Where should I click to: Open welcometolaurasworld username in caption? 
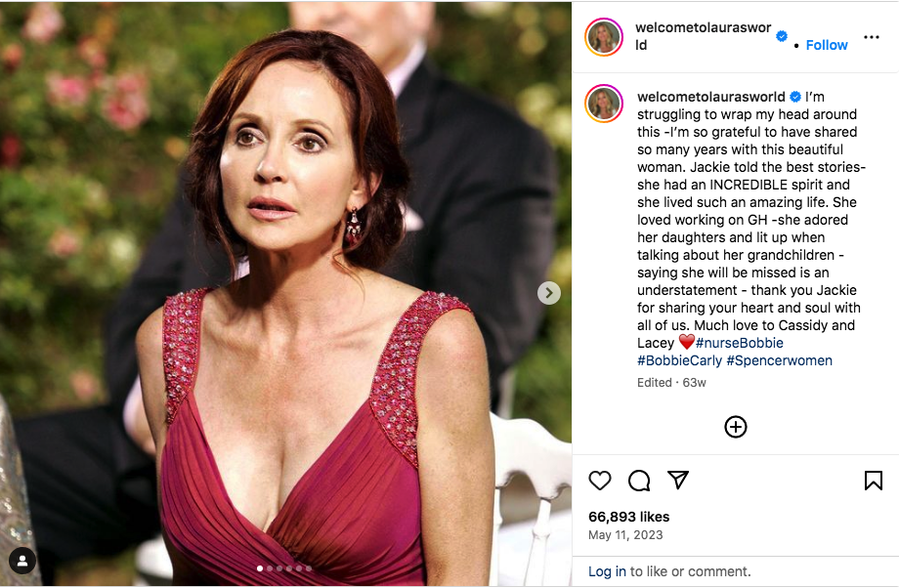pyautogui.click(x=711, y=97)
